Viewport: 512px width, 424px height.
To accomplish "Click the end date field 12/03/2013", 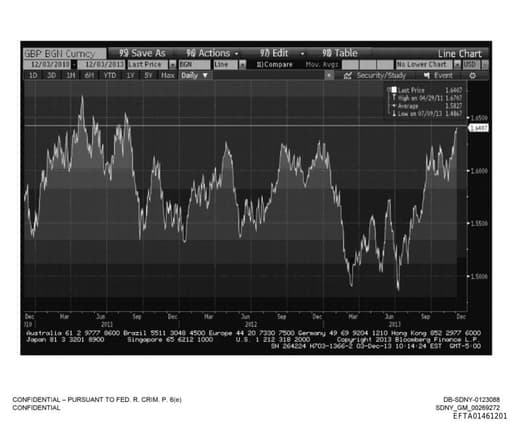I will click(x=101, y=65).
